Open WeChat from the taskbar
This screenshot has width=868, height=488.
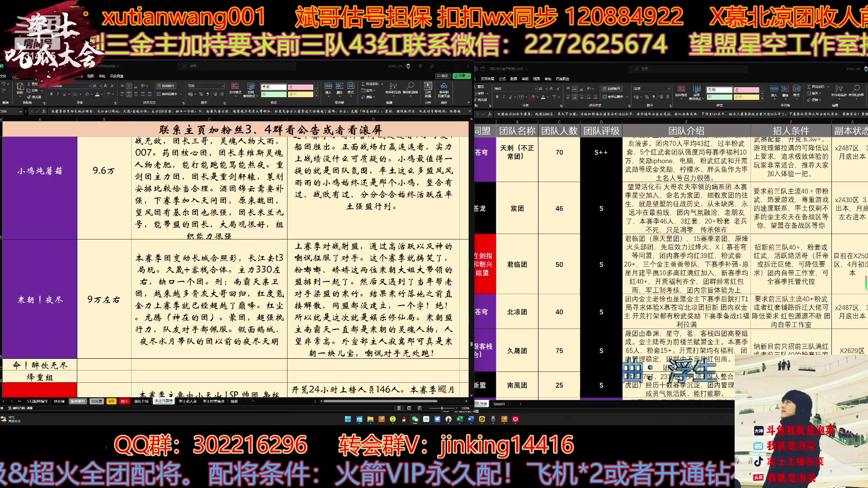(x=415, y=419)
